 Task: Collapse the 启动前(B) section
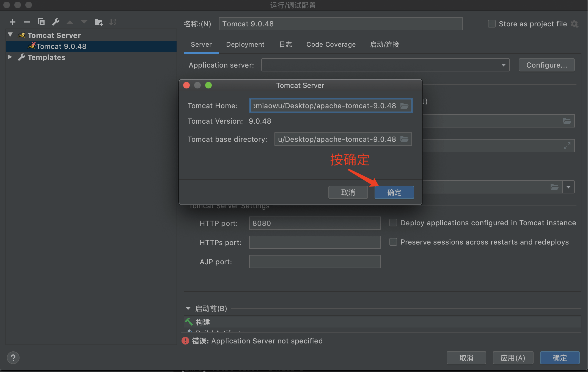click(188, 309)
